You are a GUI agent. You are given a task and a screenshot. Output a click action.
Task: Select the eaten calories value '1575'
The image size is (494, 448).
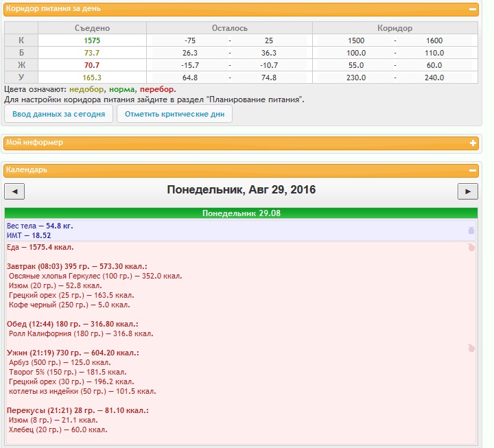pos(92,40)
